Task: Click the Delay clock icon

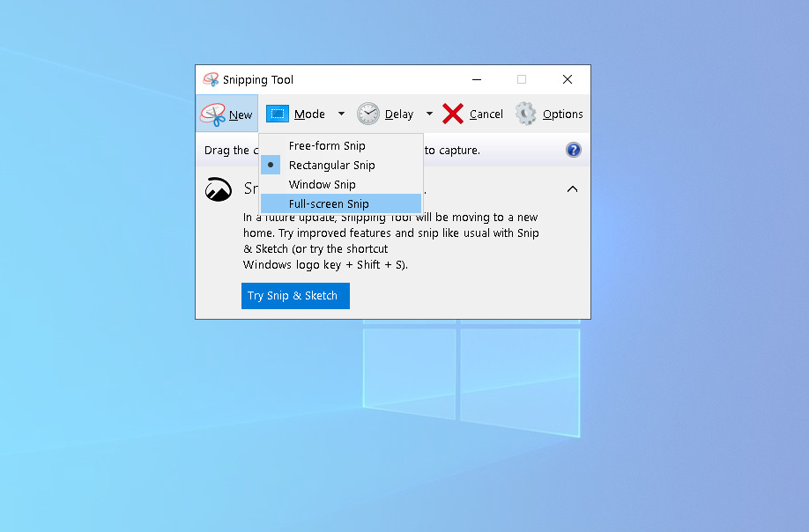Action: (x=368, y=114)
